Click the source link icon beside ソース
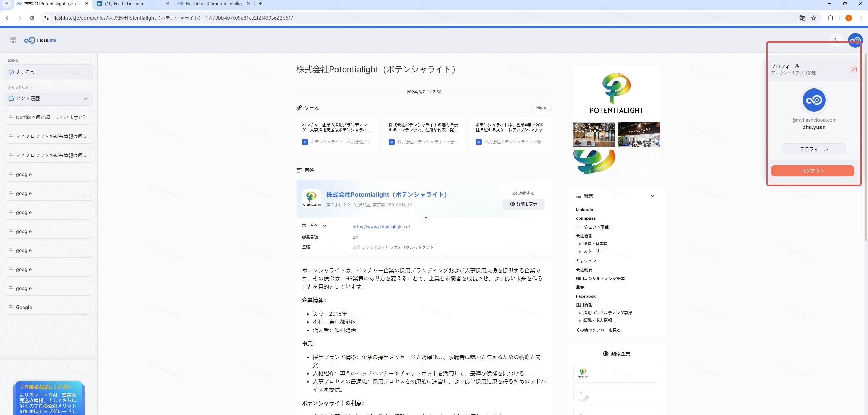 point(299,108)
